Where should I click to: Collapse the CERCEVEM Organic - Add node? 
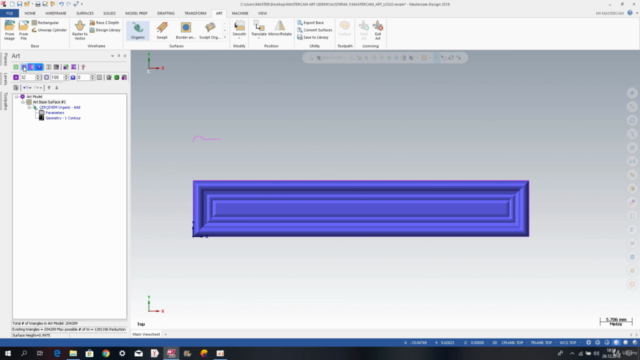[29, 107]
